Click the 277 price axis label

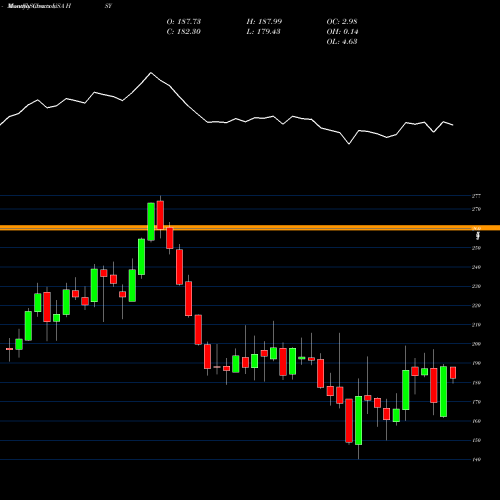point(476,196)
